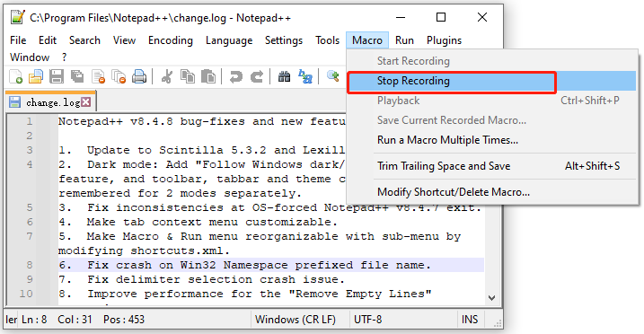Open the Run menu
Viewport: 644px width, 334px height.
coord(404,40)
